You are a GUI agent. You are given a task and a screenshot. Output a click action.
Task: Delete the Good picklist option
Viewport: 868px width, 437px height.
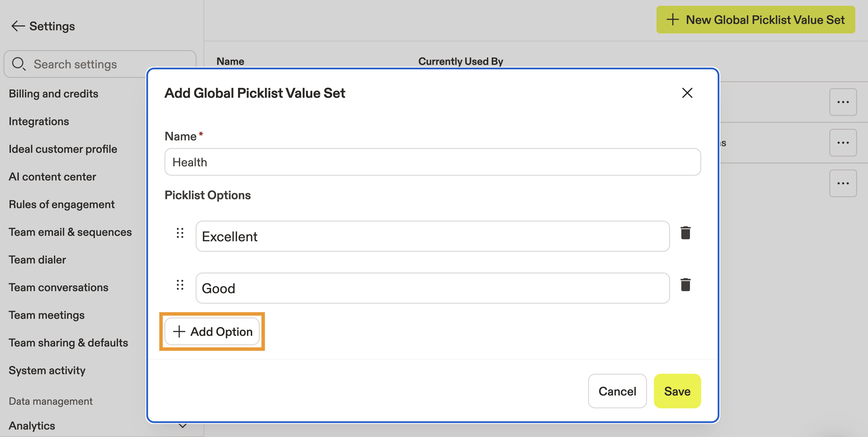tap(685, 285)
